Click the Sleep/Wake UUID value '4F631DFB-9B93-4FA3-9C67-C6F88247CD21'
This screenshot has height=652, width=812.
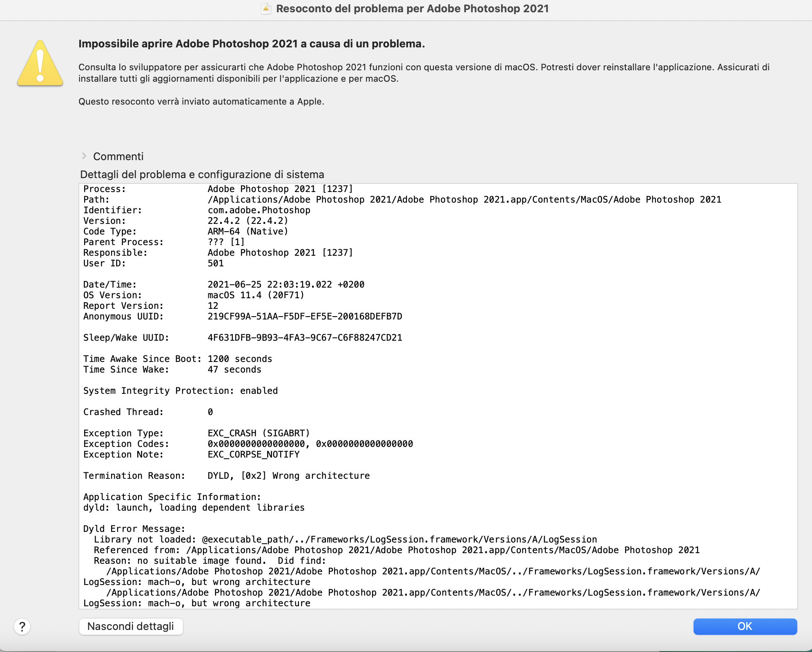[305, 337]
